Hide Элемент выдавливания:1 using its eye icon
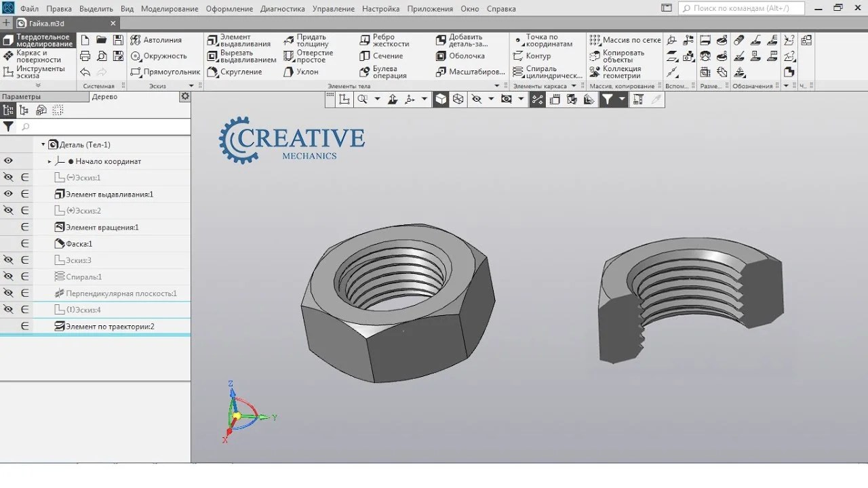This screenshot has width=868, height=488. (x=8, y=194)
